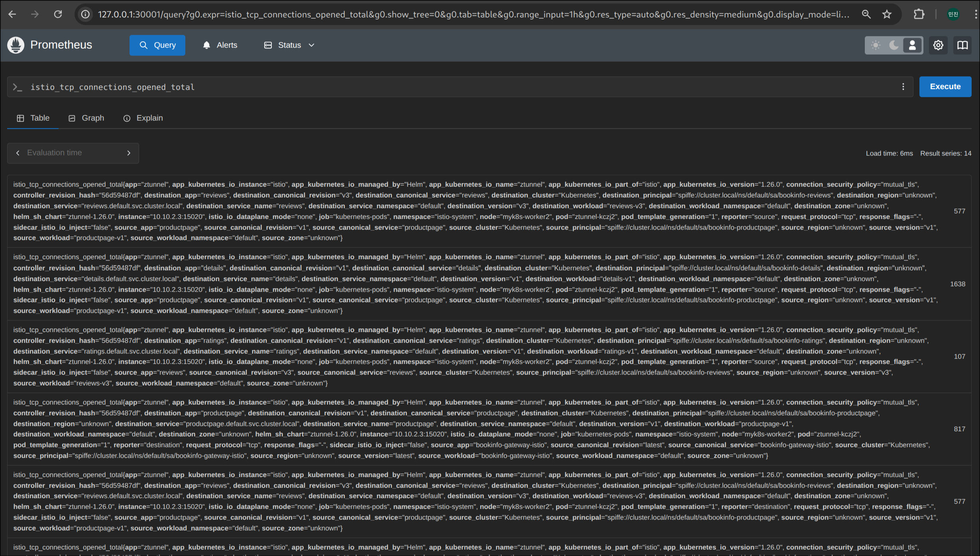Switch to the Graph tab
The image size is (980, 556).
tap(86, 118)
